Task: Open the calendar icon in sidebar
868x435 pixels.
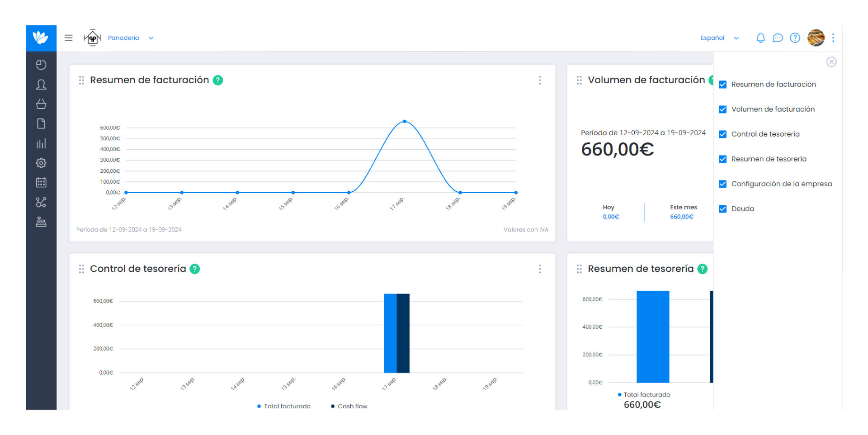Action: pyautogui.click(x=41, y=182)
